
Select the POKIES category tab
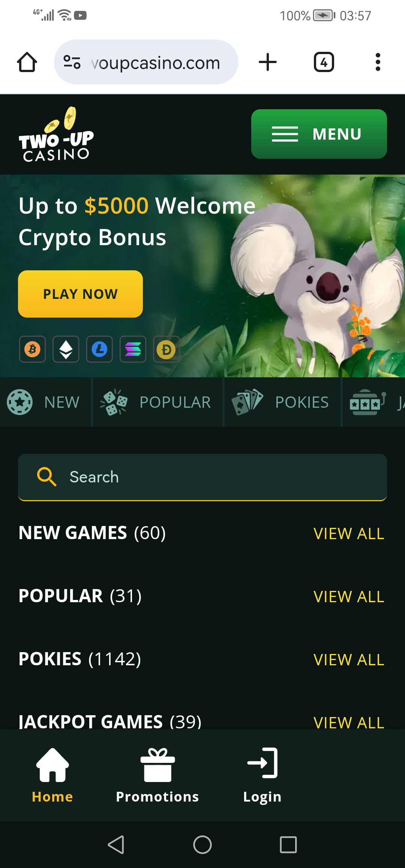point(282,402)
